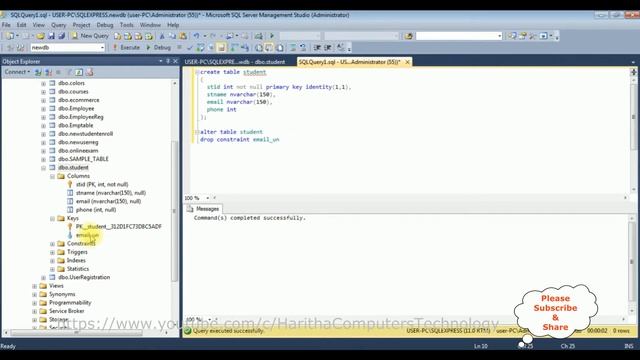Open Connect dropdown in Object Explorer
This screenshot has width=640, height=360.
[x=17, y=72]
